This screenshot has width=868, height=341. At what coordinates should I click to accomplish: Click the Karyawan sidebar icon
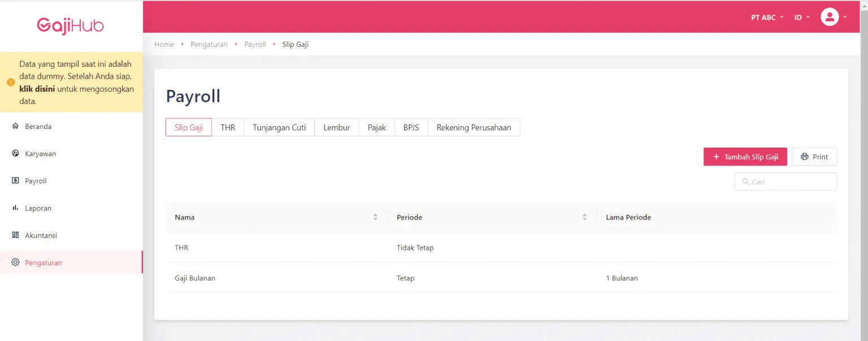pos(15,153)
